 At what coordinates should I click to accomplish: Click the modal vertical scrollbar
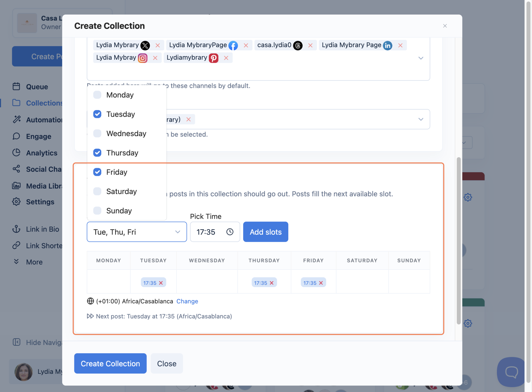click(459, 240)
